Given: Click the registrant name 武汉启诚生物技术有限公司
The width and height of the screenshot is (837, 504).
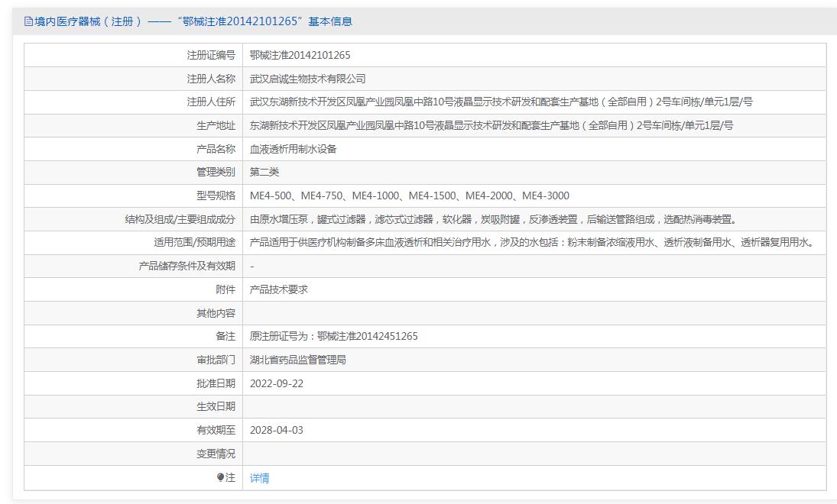Looking at the screenshot, I should (x=307, y=79).
